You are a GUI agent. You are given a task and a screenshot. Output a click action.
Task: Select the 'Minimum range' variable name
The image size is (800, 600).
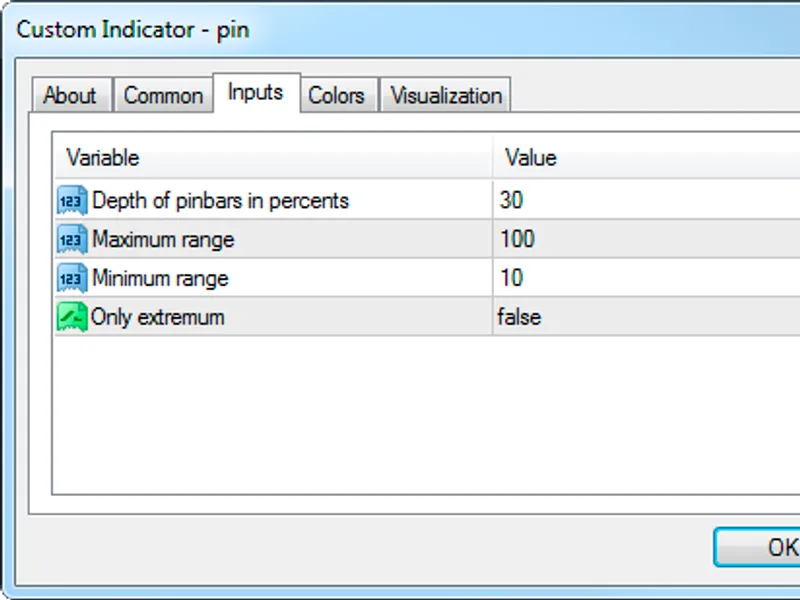(x=160, y=278)
